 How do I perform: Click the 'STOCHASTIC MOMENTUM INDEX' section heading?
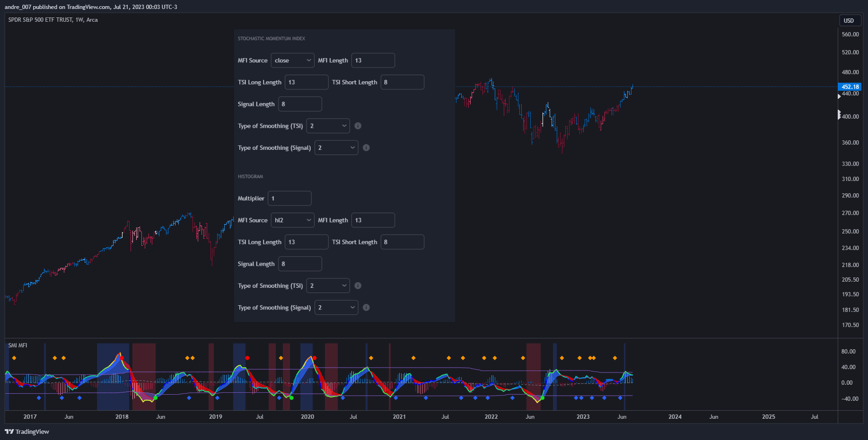(x=272, y=39)
